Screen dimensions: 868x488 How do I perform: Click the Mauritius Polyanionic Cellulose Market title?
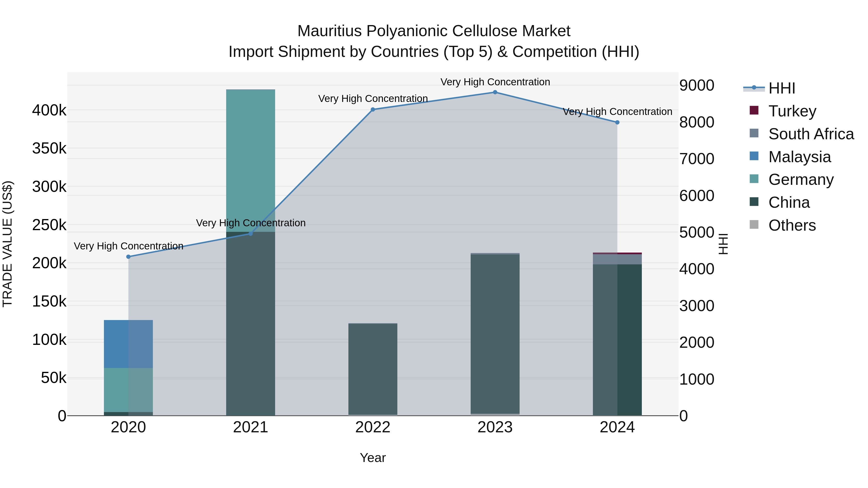434,31
